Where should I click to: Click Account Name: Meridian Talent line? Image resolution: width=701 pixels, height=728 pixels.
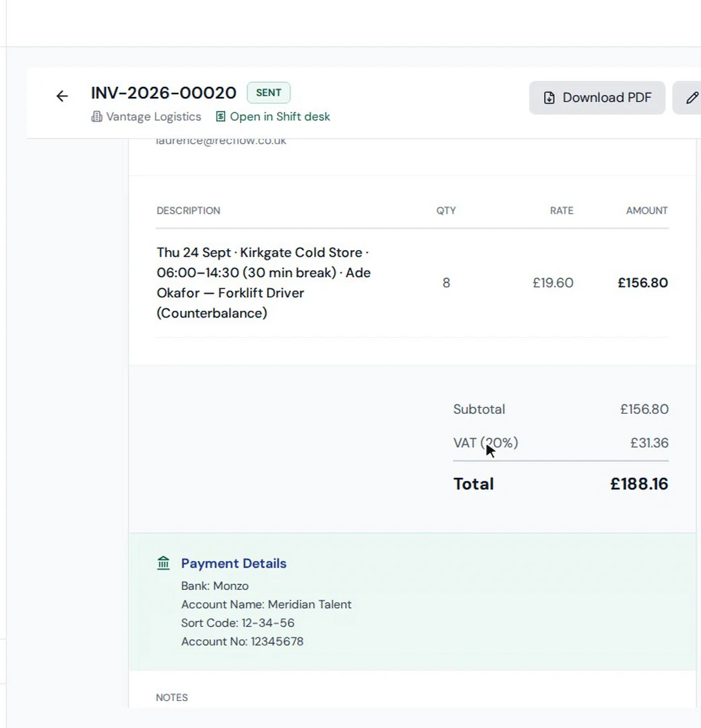click(x=266, y=605)
